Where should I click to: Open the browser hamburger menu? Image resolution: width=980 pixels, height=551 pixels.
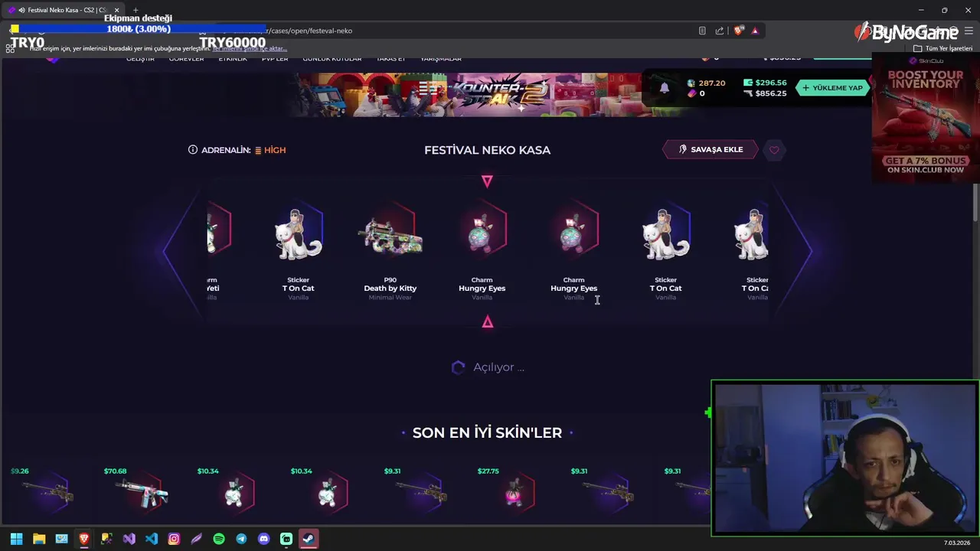969,31
